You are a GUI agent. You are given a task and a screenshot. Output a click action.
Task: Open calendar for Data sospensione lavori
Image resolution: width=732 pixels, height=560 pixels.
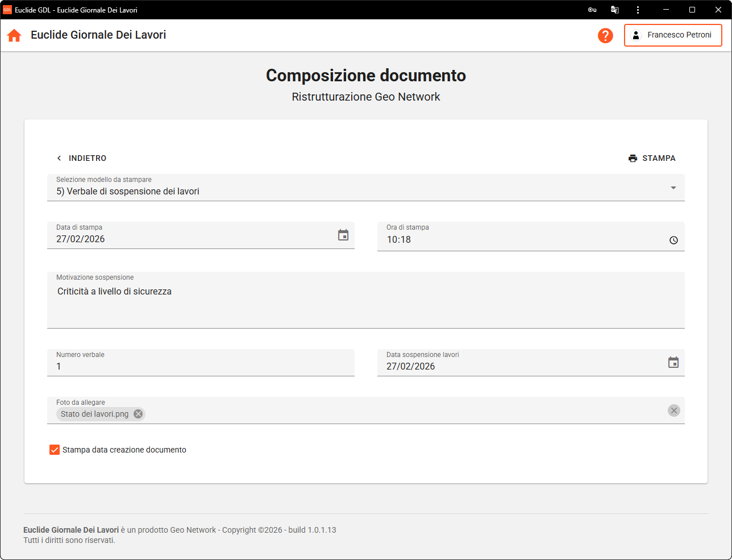[673, 363]
